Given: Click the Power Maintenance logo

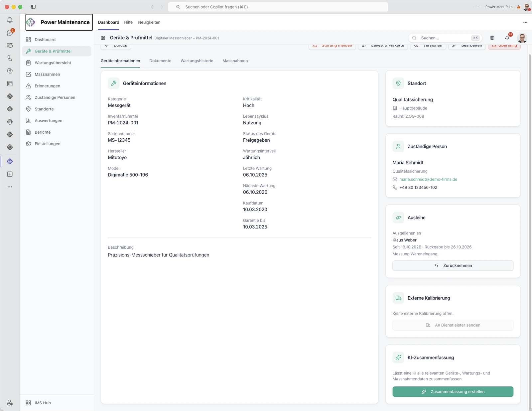Looking at the screenshot, I should pos(31,22).
